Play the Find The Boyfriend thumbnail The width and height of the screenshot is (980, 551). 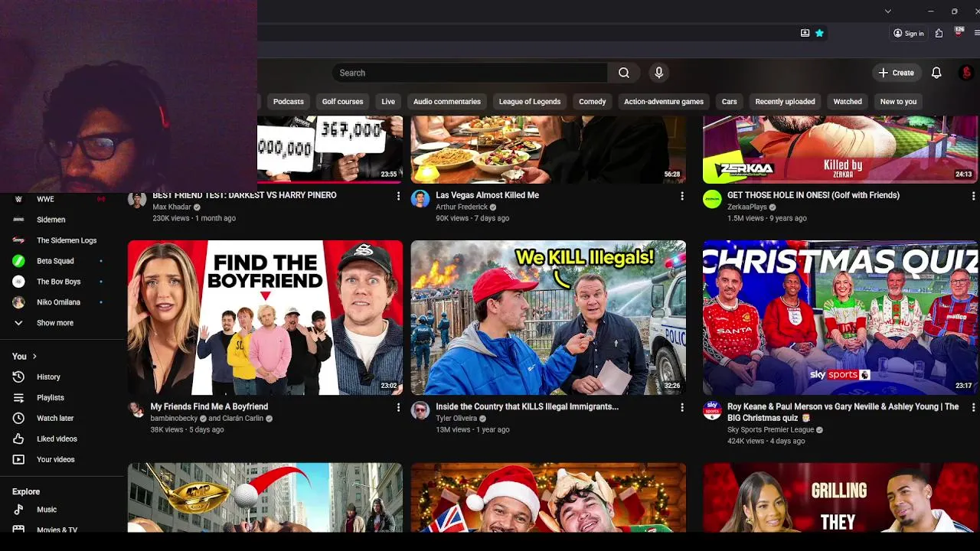tap(265, 318)
